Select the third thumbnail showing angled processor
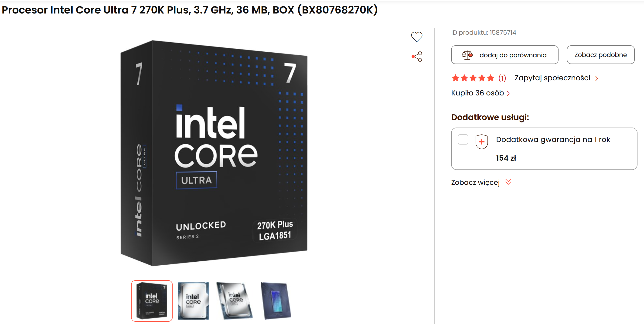Viewport: 644px width, 324px height. tap(235, 301)
